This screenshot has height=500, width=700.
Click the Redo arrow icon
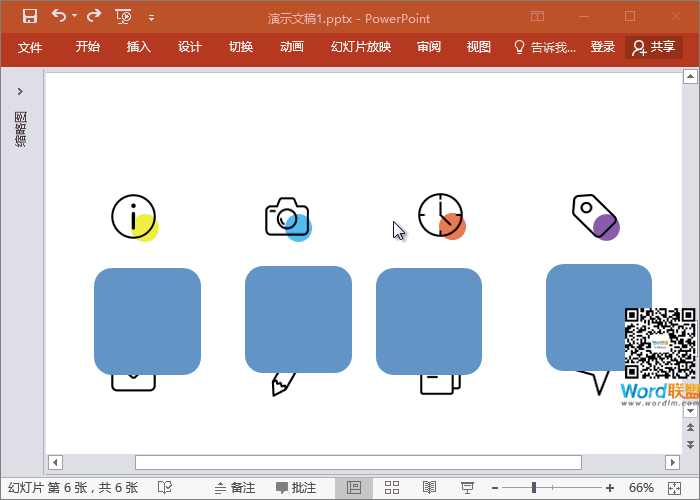point(94,16)
